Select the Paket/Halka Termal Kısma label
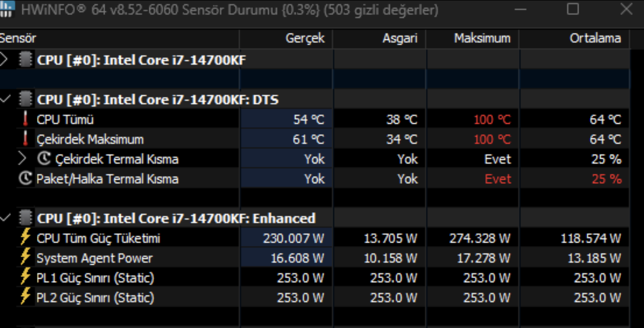 click(x=107, y=179)
